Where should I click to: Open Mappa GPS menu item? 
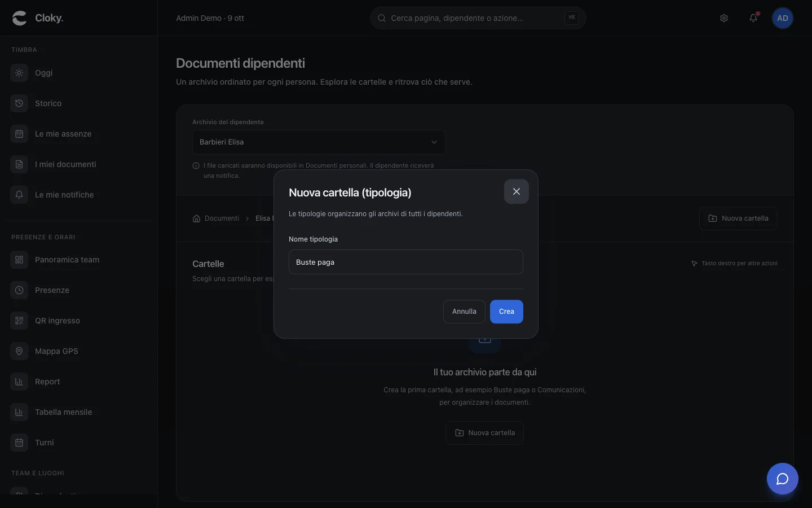(78, 351)
